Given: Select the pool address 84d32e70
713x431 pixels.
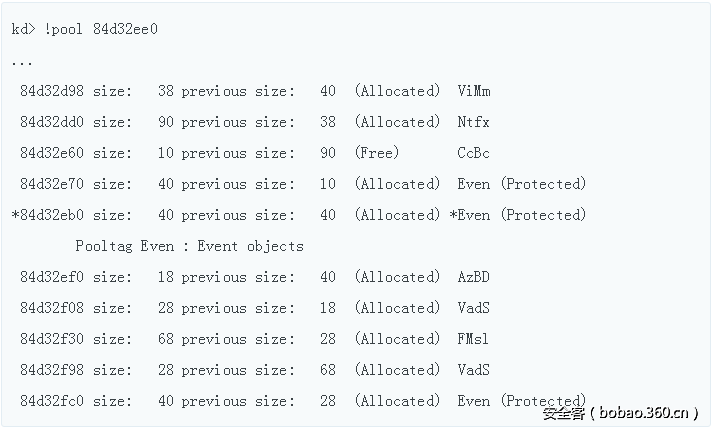Looking at the screenshot, I should pos(52,184).
